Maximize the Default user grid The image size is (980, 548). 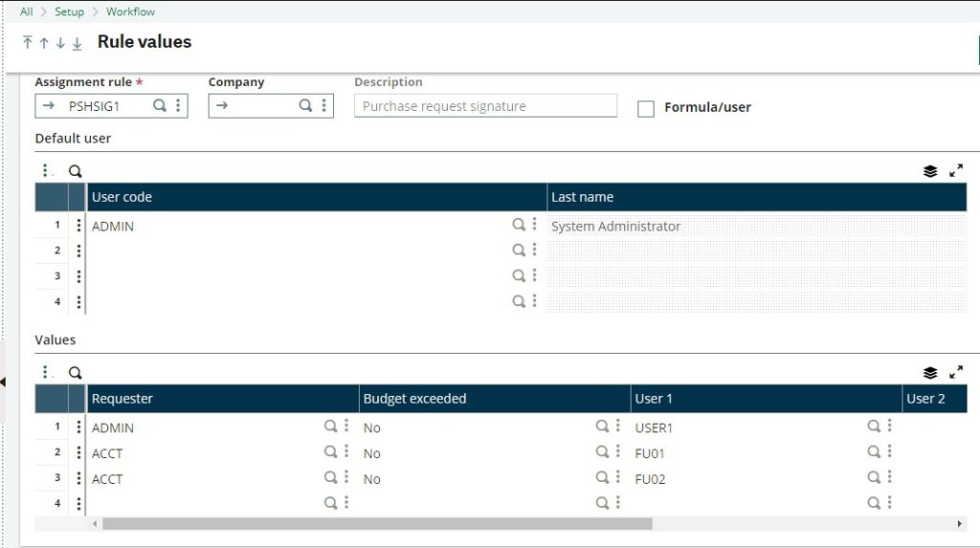tap(956, 170)
